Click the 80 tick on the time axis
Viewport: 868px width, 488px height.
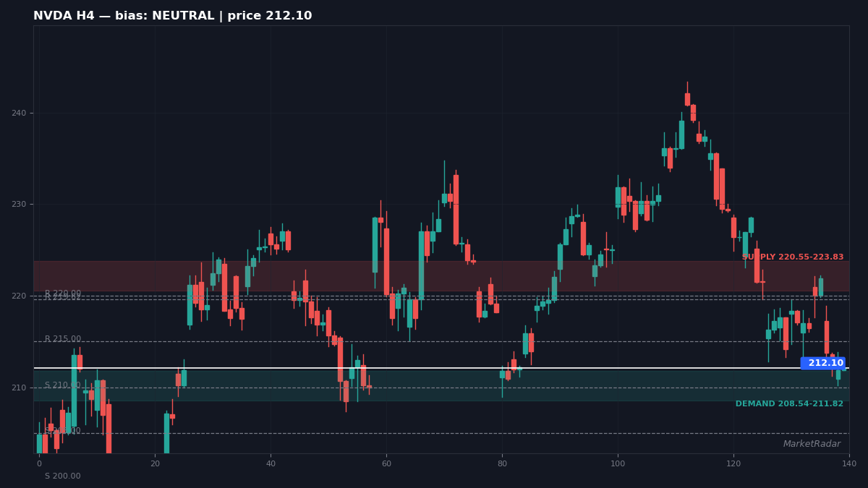pos(502,464)
